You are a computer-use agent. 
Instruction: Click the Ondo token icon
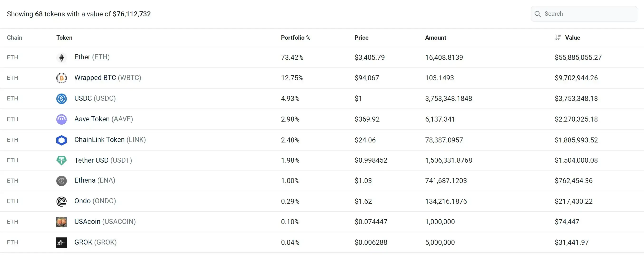pyautogui.click(x=62, y=201)
